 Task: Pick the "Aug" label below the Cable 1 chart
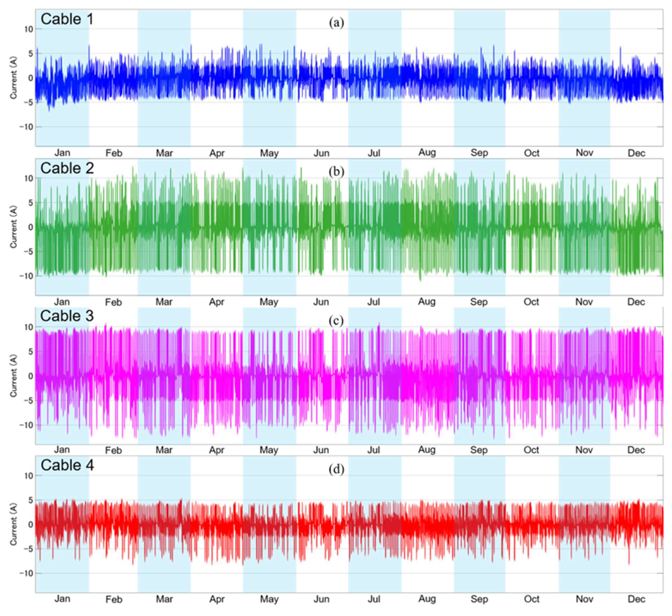tap(427, 153)
